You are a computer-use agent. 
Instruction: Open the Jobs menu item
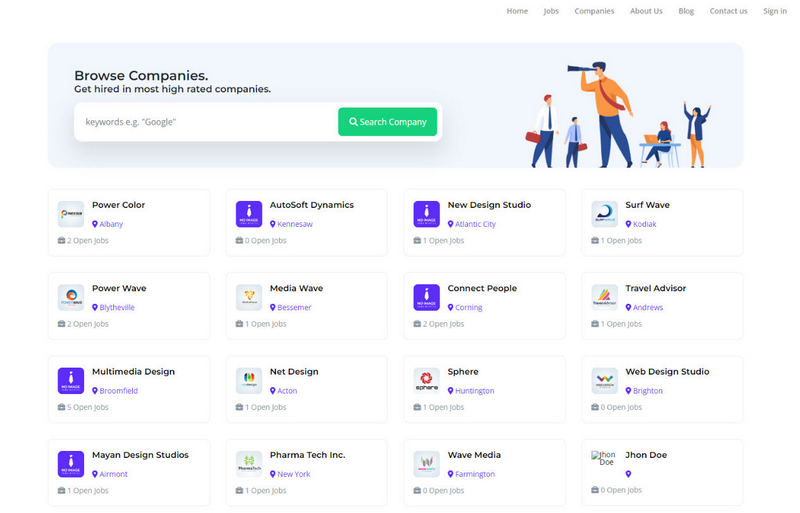click(551, 11)
